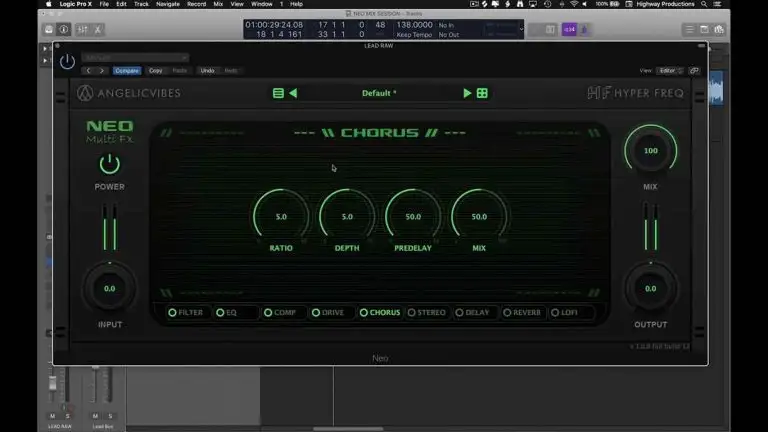Enable the DRIVE module power circle
This screenshot has width=768, height=432.
tap(315, 312)
